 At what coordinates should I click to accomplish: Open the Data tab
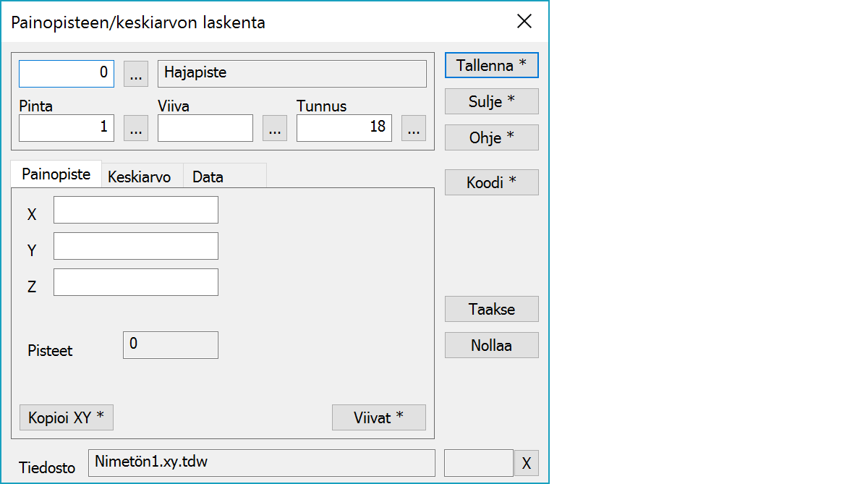click(208, 177)
